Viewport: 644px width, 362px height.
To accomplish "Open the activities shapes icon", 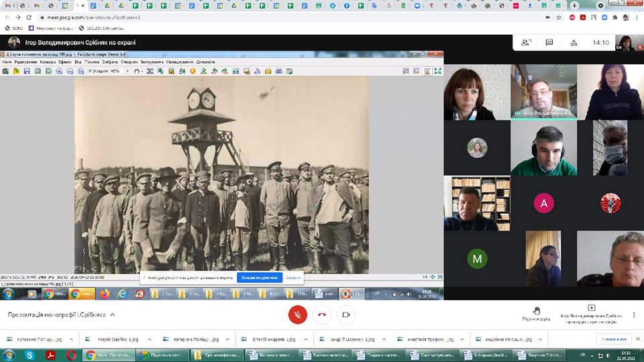I will click(x=575, y=42).
